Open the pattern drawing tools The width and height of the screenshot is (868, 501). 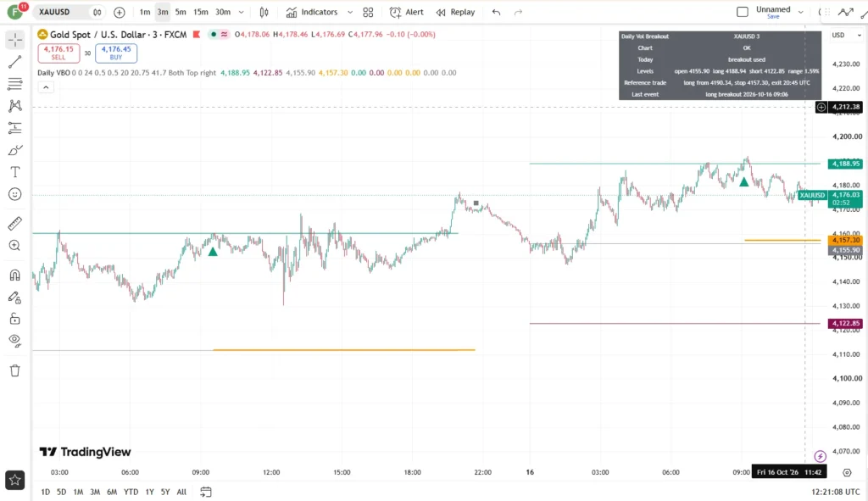coord(15,106)
